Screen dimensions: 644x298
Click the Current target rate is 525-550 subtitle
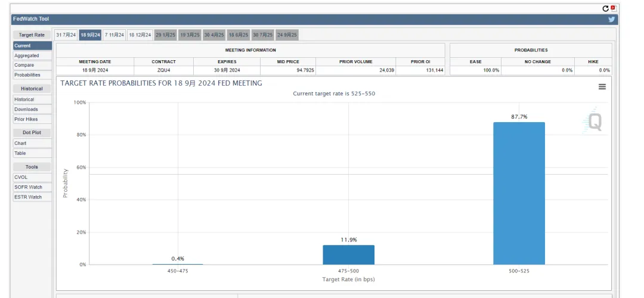coord(334,94)
